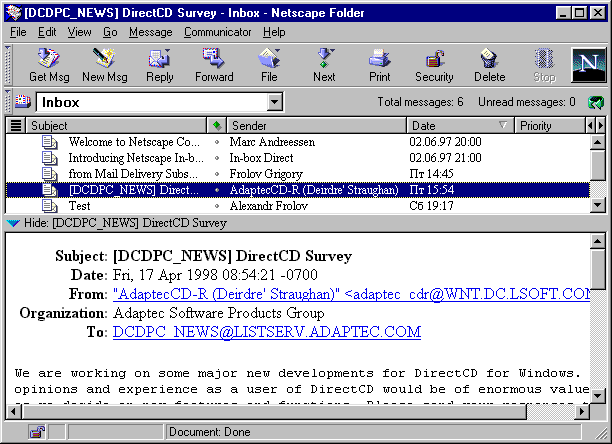
Task: Click message icon for Welcome to Netscape row
Action: [50, 142]
